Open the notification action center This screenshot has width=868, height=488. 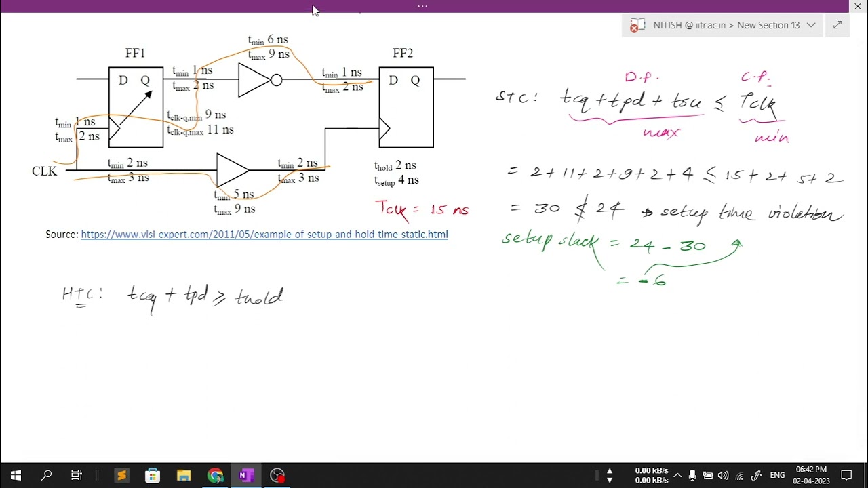point(846,475)
